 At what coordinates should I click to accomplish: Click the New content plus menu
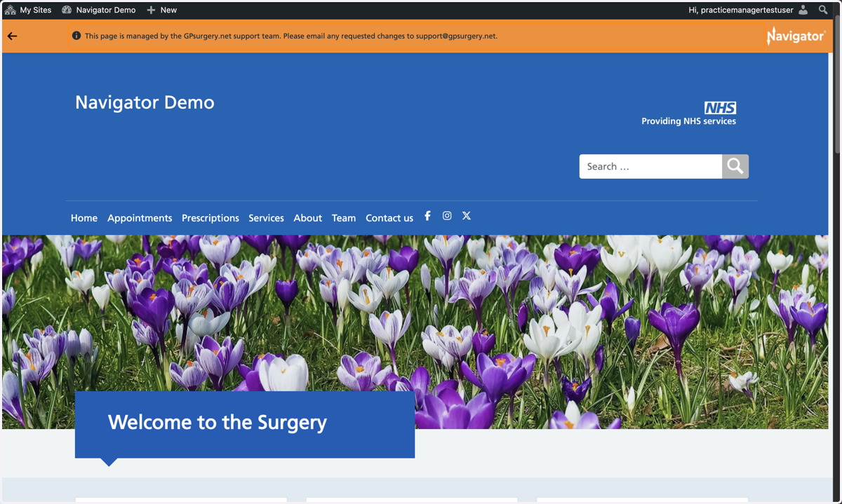pyautogui.click(x=161, y=10)
